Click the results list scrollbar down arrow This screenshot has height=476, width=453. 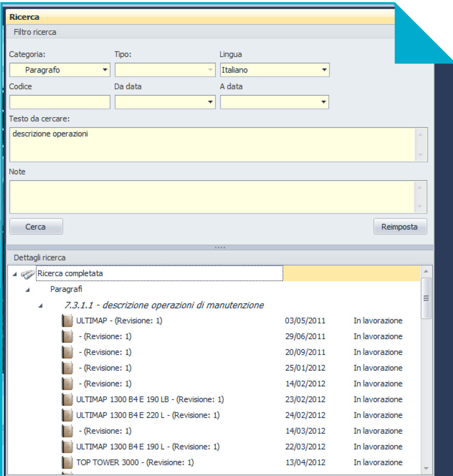tap(426, 468)
